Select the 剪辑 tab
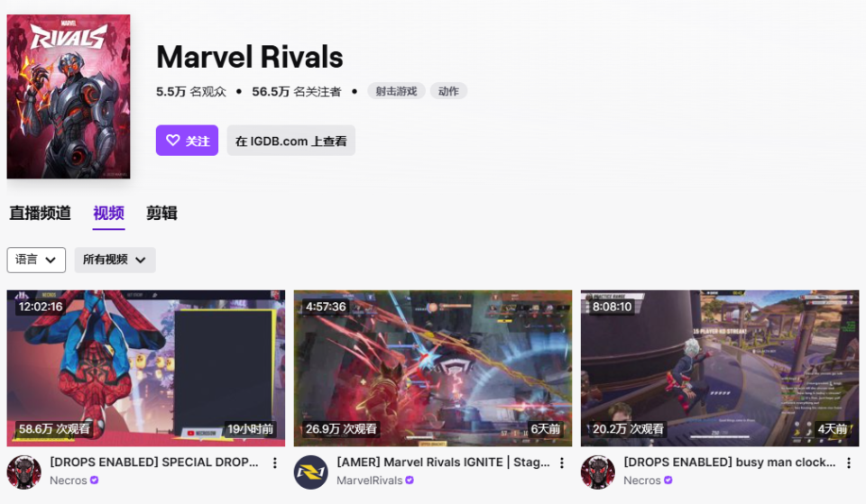Viewport: 866px width, 504px height. [161, 213]
